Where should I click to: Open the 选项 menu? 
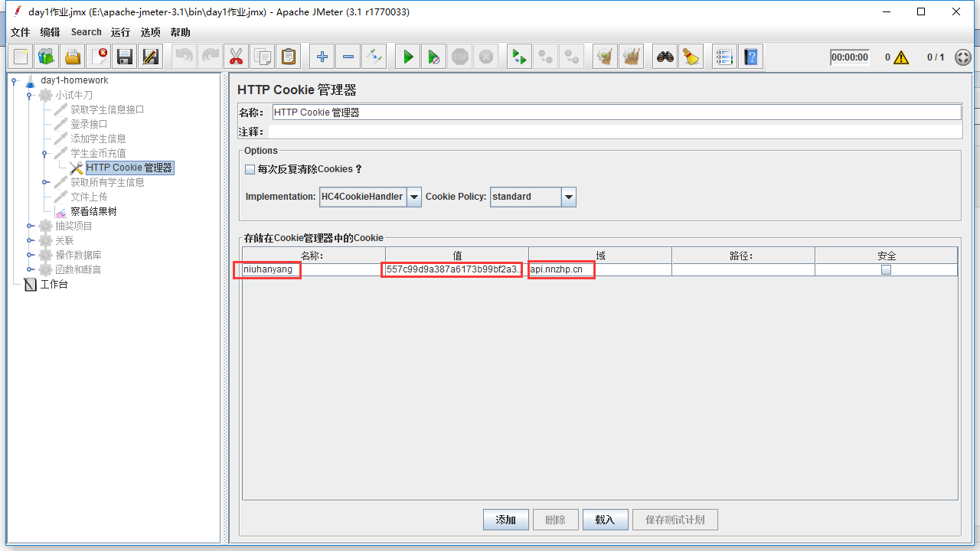tap(151, 32)
